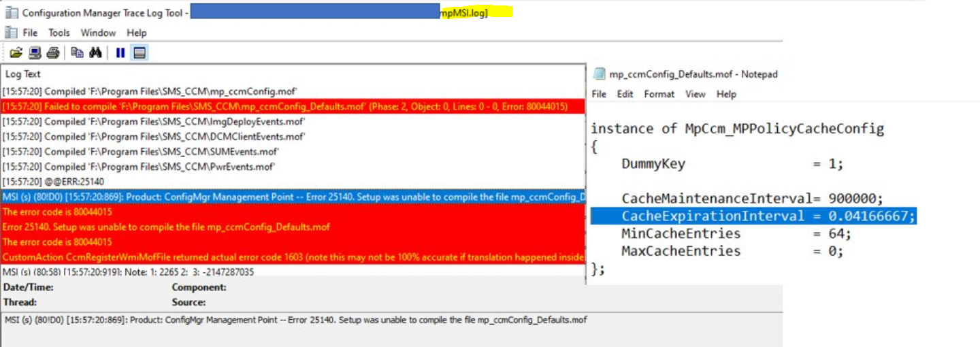Open the Format menu in Notepad
980x347 pixels.
coord(659,94)
